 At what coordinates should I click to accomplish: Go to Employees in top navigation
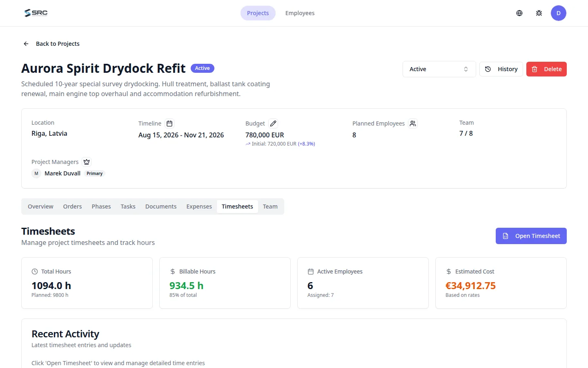click(300, 13)
